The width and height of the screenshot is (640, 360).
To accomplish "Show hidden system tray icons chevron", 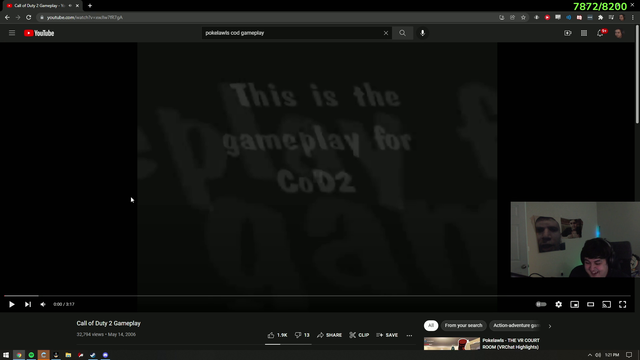I will 590,355.
